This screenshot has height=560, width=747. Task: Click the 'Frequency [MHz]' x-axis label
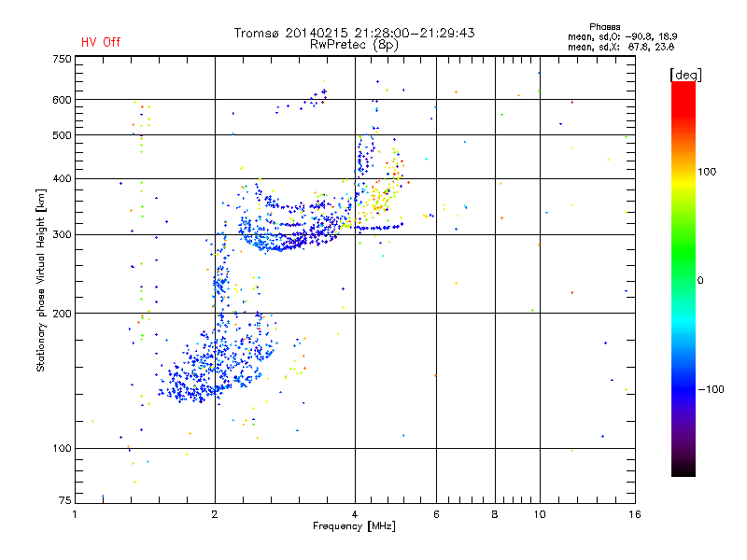click(354, 526)
